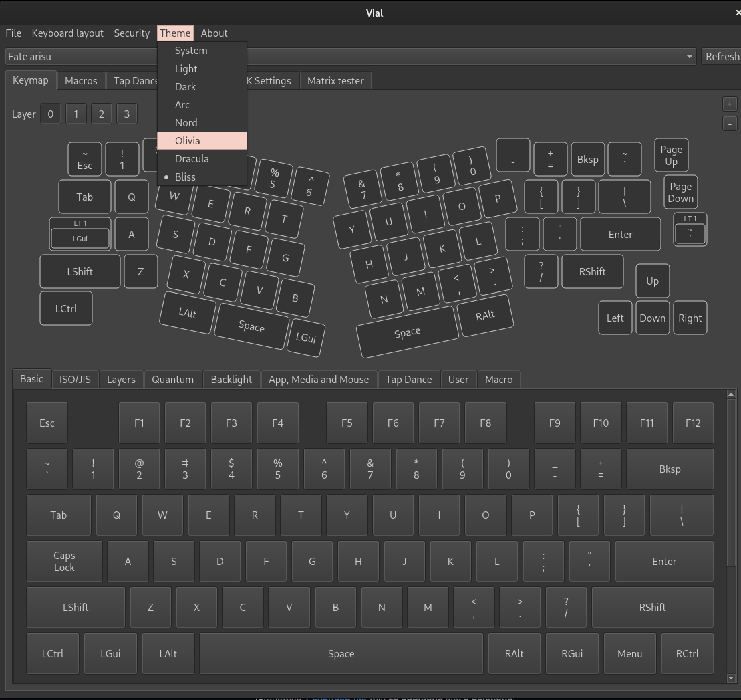Zoom in the keymap with the plus icon

tap(729, 104)
